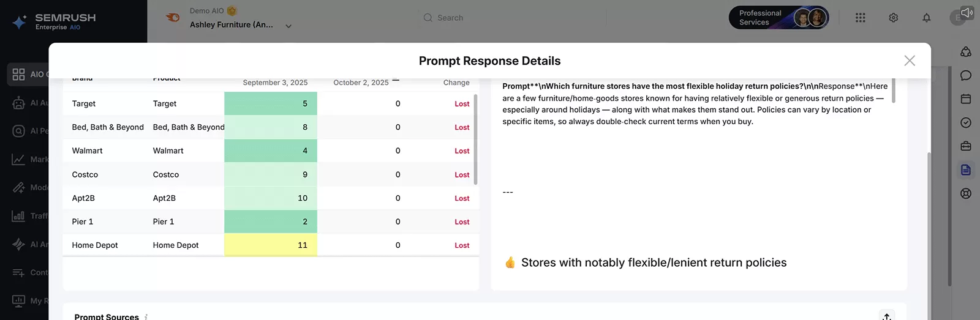Image resolution: width=980 pixels, height=320 pixels.
Task: Open the chat bubble icon in right rail
Action: tap(966, 75)
